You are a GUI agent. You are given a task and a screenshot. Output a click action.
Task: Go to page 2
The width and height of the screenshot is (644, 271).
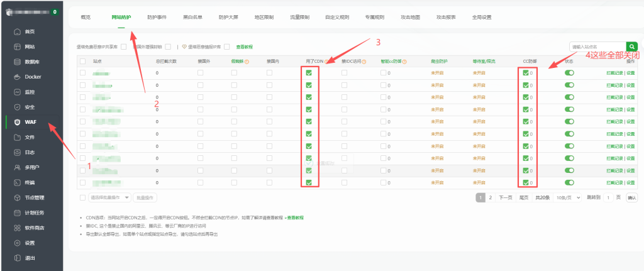[491, 197]
